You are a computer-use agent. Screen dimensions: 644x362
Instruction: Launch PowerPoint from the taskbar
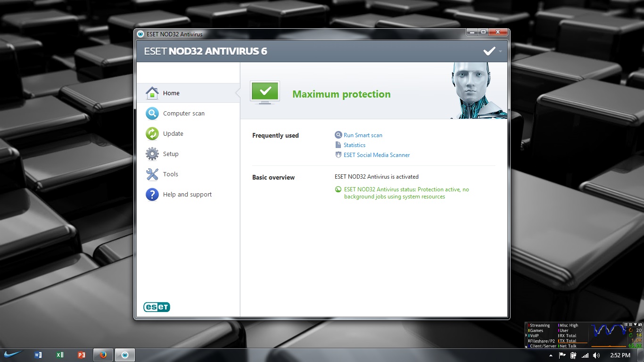(81, 355)
